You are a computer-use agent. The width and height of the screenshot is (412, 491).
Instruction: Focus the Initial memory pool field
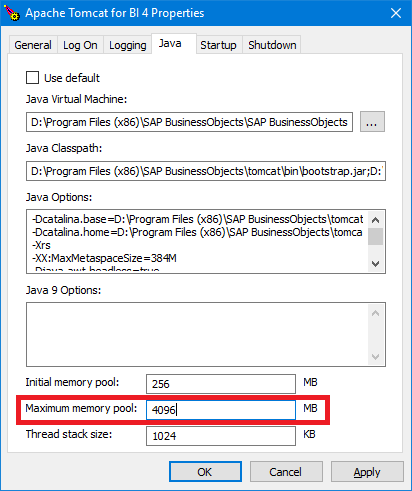[x=221, y=384]
